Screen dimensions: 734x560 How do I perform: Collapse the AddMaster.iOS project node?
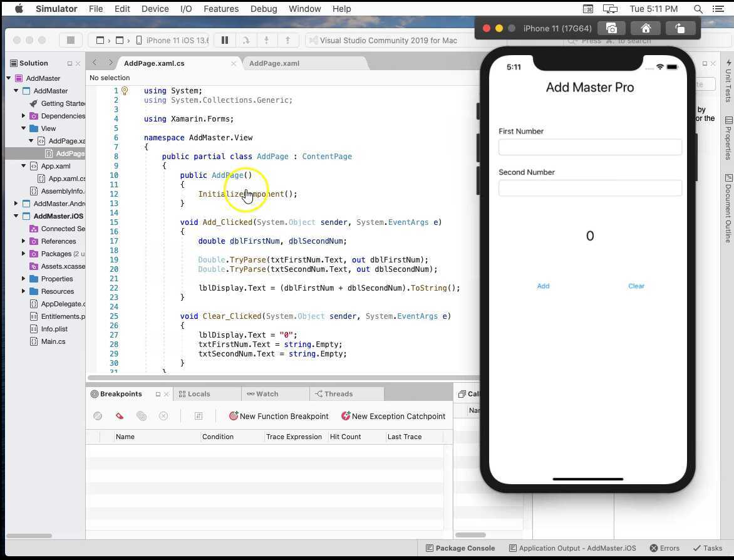click(15, 215)
